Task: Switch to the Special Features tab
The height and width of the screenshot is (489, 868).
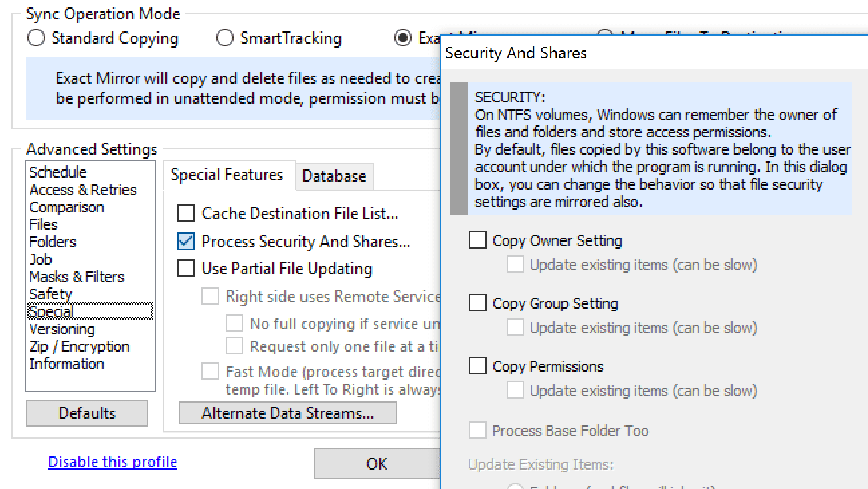Action: 229,175
